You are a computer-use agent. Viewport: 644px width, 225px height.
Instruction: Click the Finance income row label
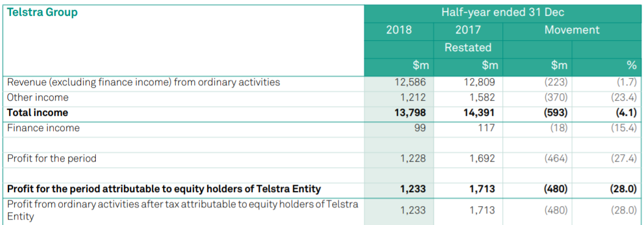pos(43,127)
